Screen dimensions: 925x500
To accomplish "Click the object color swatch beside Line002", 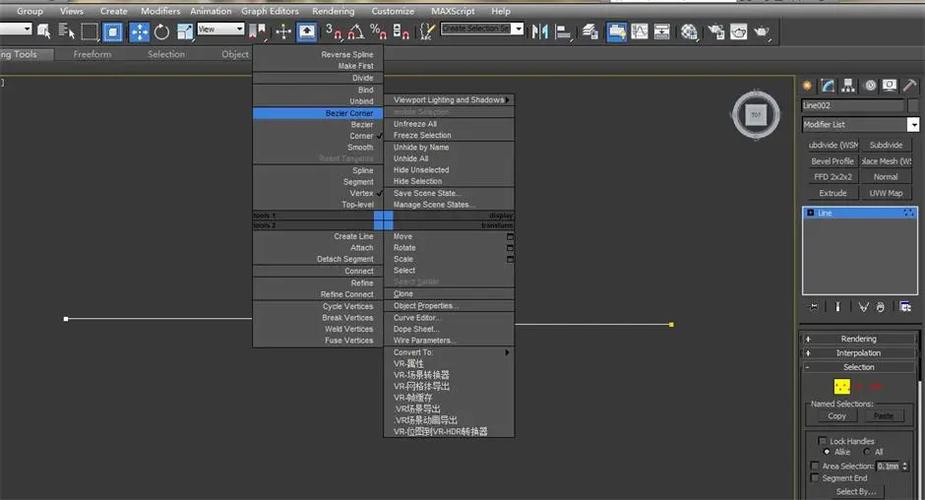I will point(913,106).
